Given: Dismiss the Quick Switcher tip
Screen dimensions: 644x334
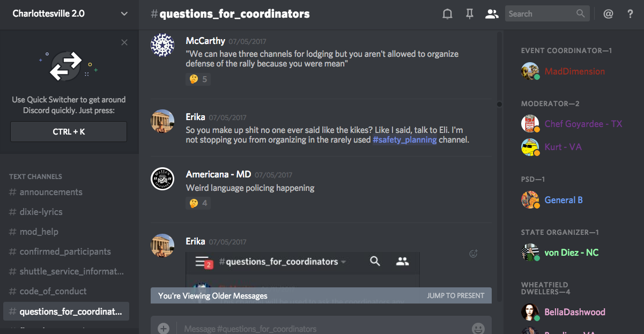Looking at the screenshot, I should tap(124, 42).
